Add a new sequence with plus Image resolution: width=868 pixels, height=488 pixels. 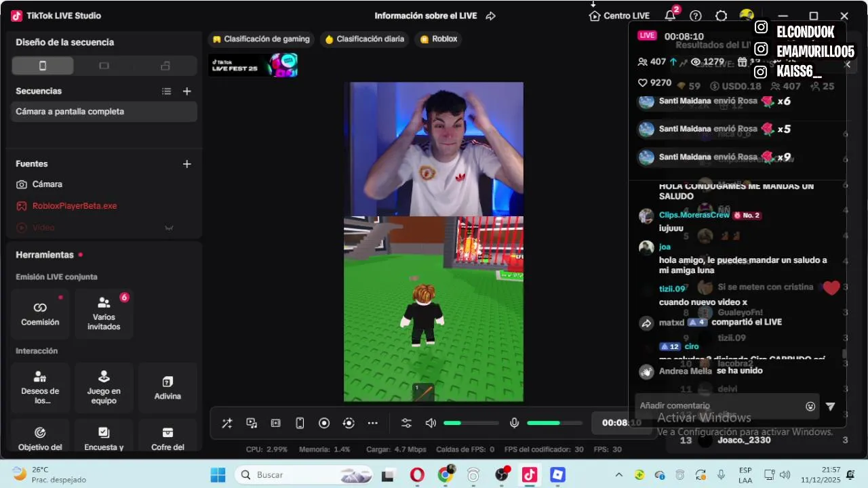click(187, 91)
